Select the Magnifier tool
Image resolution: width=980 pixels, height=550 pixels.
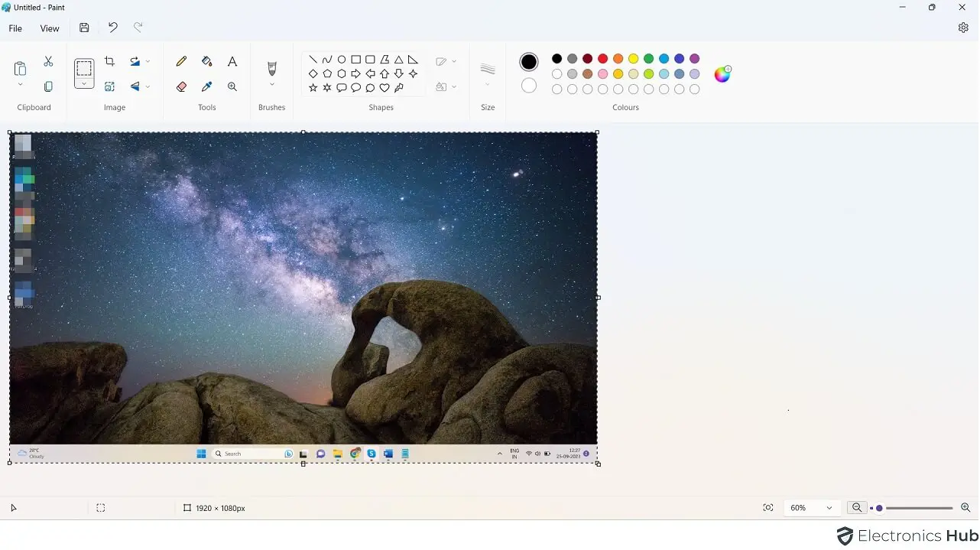pos(232,86)
